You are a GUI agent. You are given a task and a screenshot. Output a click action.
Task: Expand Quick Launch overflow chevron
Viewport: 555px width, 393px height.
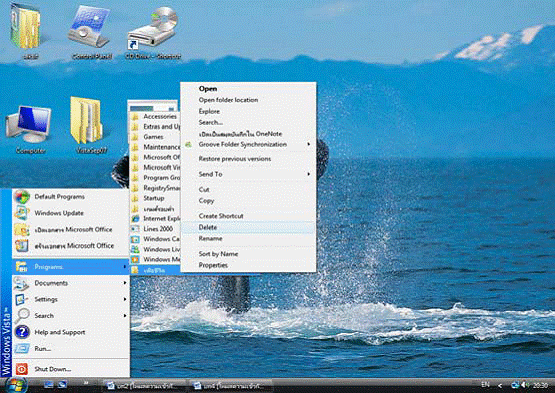[x=86, y=383]
